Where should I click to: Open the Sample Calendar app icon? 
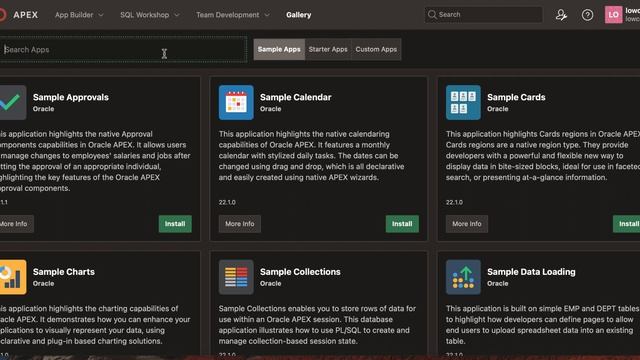click(236, 102)
